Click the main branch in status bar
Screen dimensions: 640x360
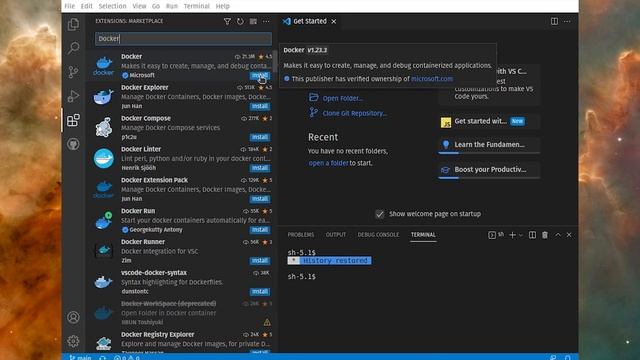(80, 357)
